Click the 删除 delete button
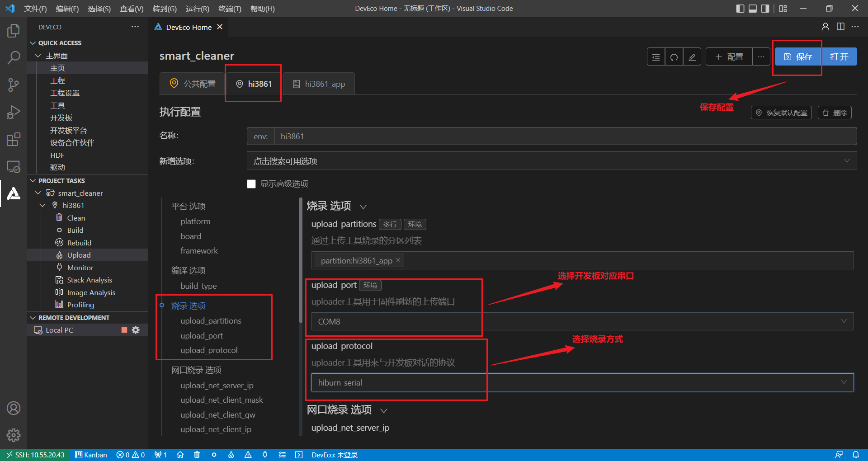 coord(835,113)
